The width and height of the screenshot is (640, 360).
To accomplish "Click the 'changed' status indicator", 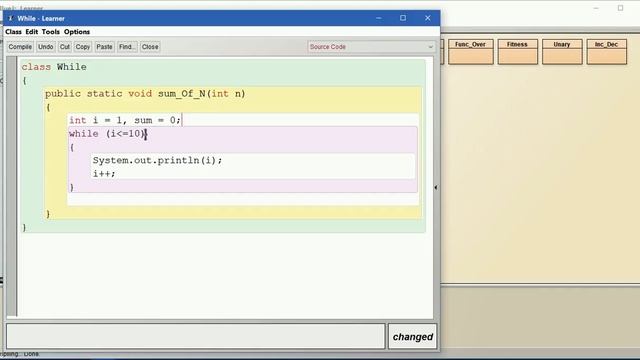I will pos(413,337).
